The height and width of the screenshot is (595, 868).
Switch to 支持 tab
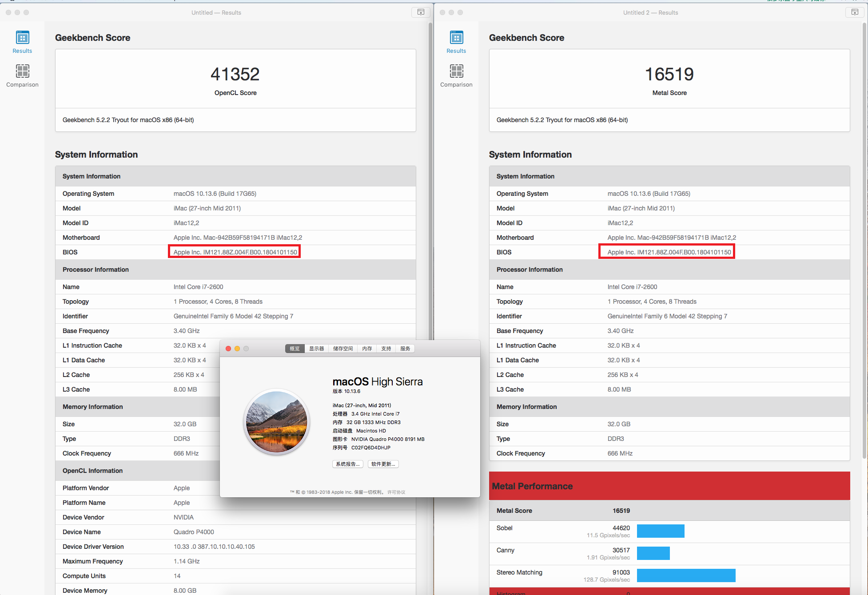click(386, 349)
